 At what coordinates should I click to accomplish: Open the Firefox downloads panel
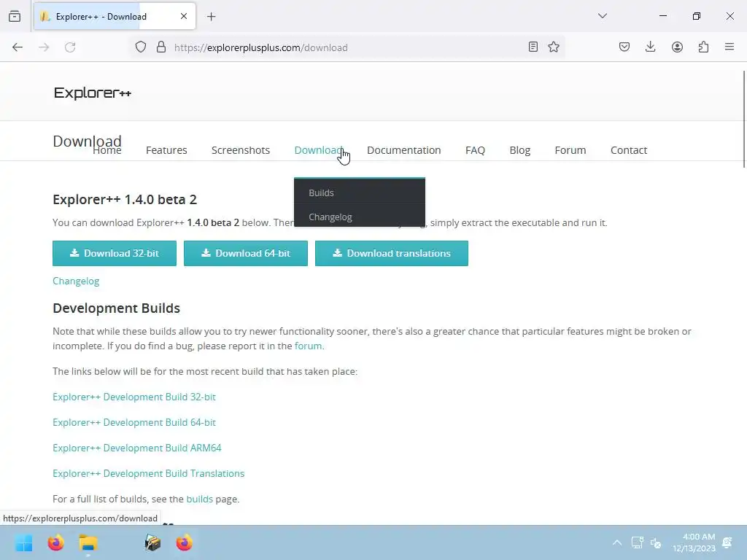pos(650,47)
